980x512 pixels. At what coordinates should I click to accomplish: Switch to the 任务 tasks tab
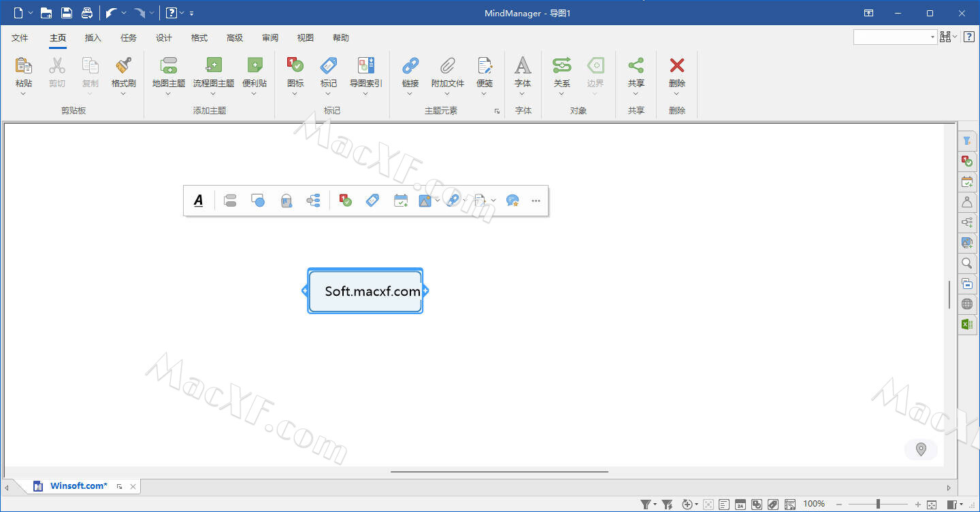click(129, 38)
